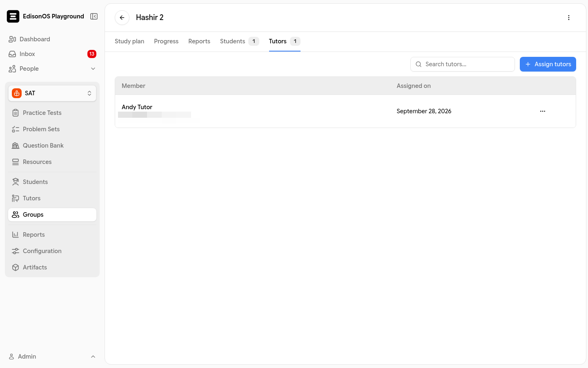Viewport: 588px width, 368px height.
Task: Click the Dashboard icon in the sidebar
Action: (12, 39)
